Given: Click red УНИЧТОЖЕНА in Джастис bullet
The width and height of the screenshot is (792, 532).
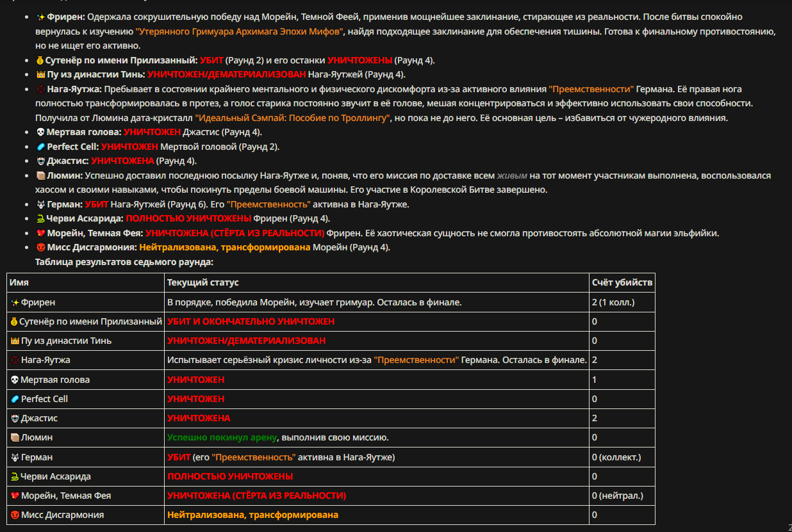Looking at the screenshot, I should (x=122, y=161).
